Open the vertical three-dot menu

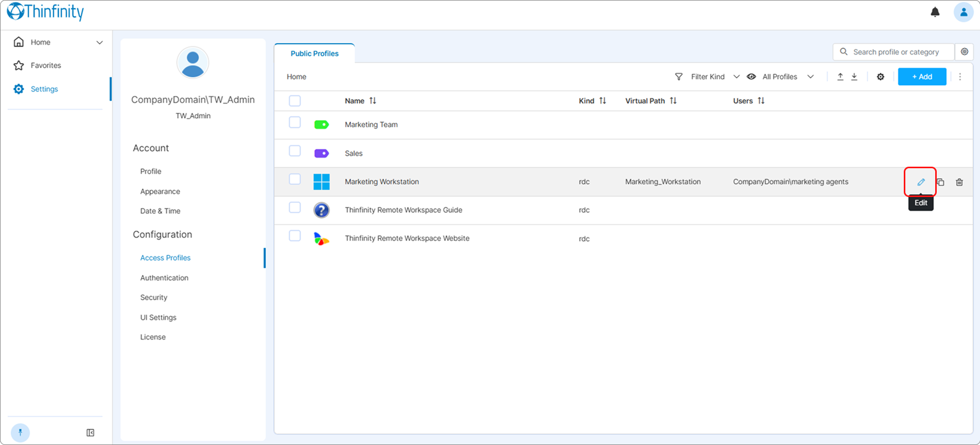pyautogui.click(x=960, y=77)
